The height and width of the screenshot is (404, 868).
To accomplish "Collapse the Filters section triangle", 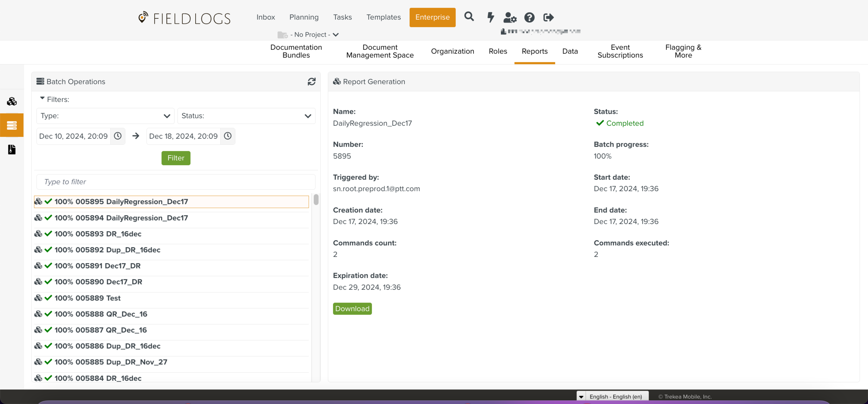I will pos(42,99).
